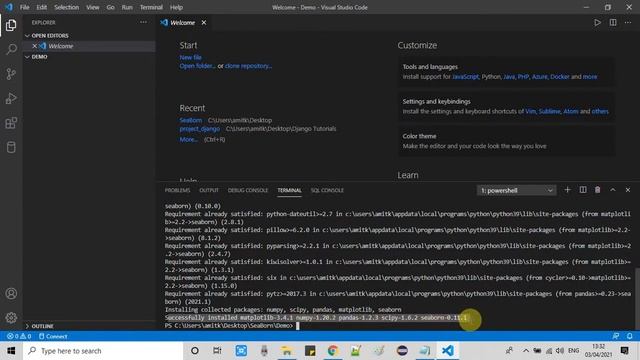Open notifications bell in status bar
The width and height of the screenshot is (640, 360).
[x=630, y=336]
